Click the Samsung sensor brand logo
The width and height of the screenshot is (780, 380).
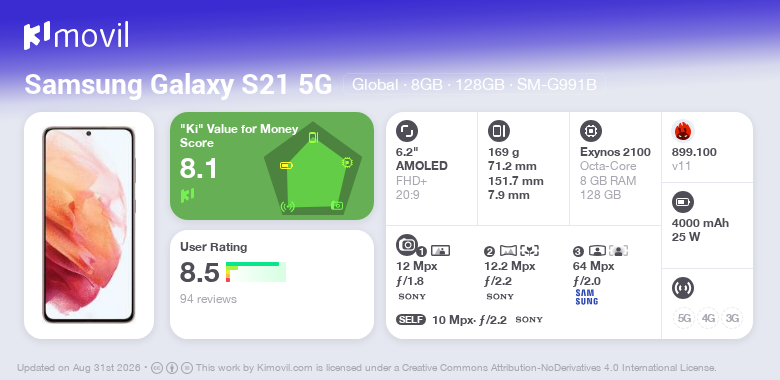pos(586,297)
